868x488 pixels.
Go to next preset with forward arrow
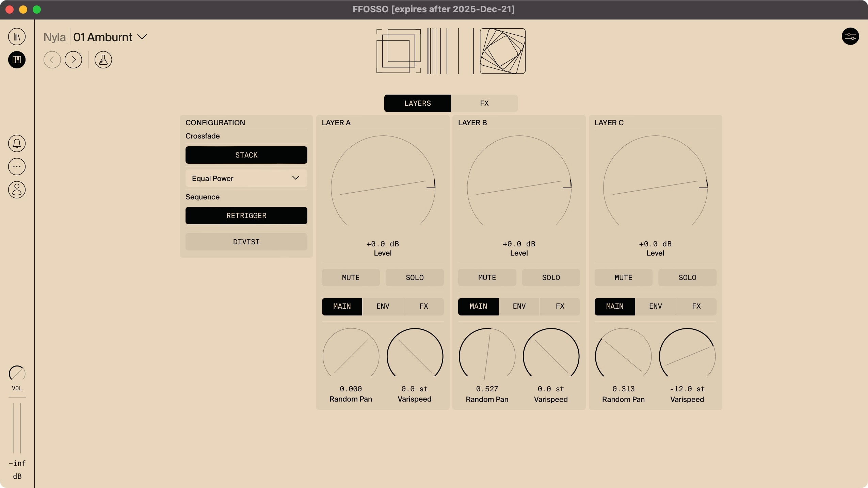74,60
